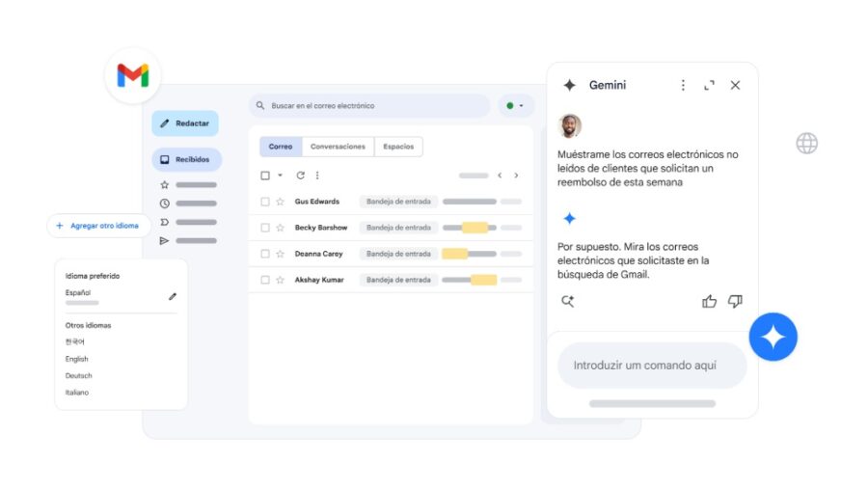Check the Gus Edwards email checkbox
This screenshot has height=489, width=868.
(265, 202)
